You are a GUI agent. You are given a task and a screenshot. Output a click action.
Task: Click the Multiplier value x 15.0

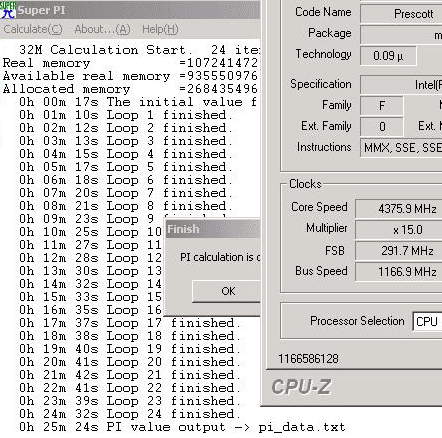pos(399,230)
